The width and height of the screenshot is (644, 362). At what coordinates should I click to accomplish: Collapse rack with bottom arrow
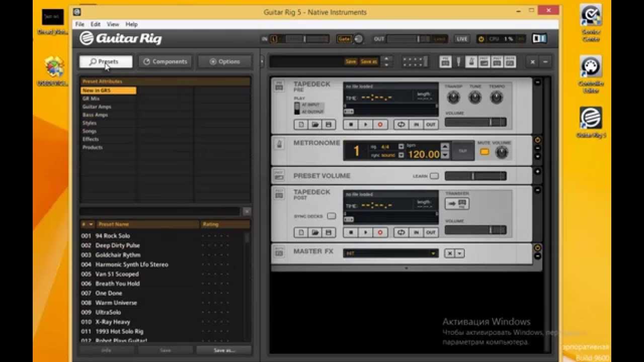(407, 268)
